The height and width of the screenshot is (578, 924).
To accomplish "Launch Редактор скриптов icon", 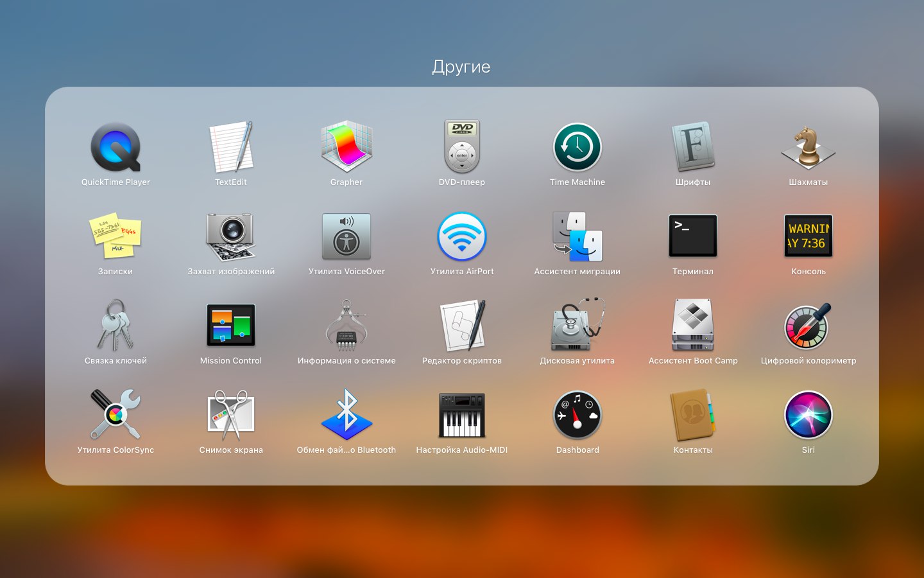I will tap(462, 325).
